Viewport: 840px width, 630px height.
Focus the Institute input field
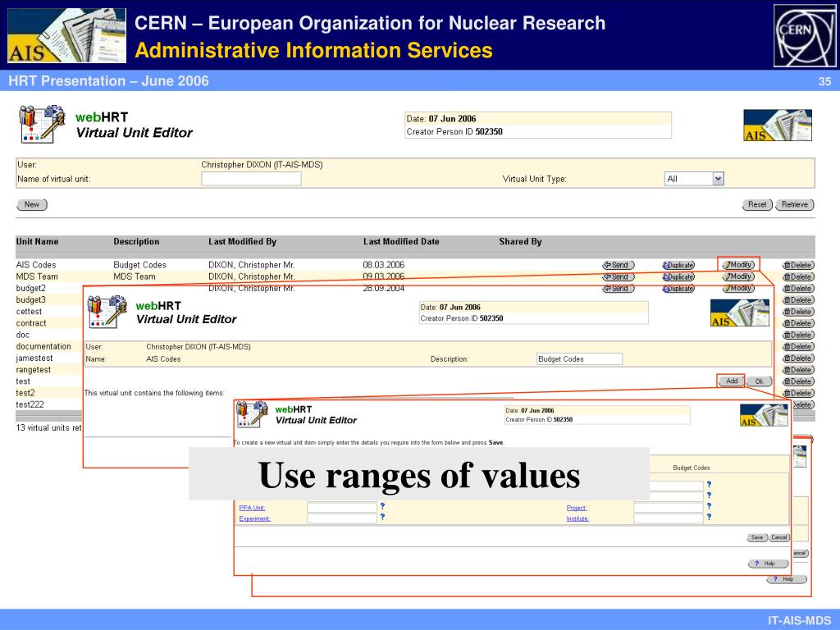[x=668, y=518]
